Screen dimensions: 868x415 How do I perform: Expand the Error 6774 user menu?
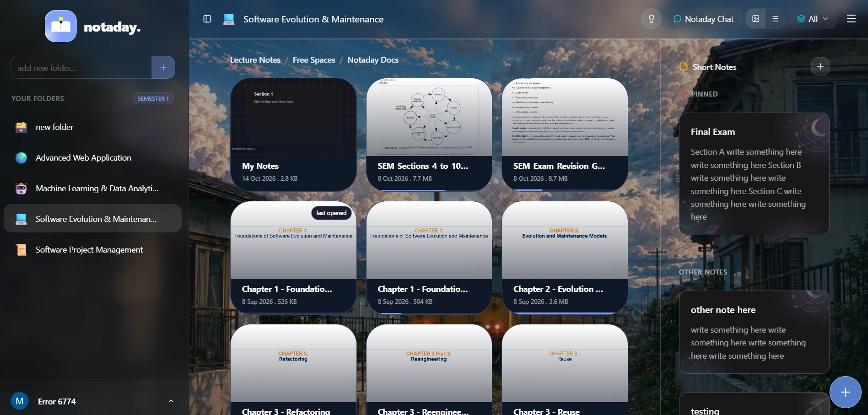click(171, 401)
